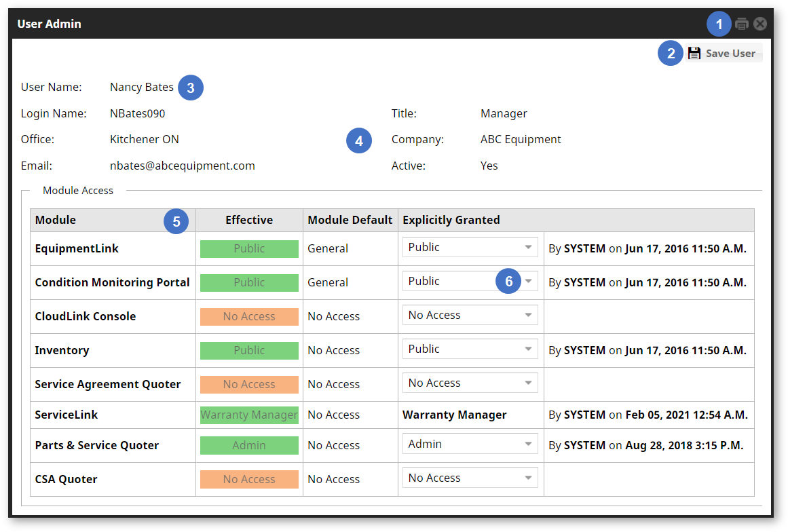The height and width of the screenshot is (532, 788).
Task: Click the Effective column header
Action: pos(249,220)
